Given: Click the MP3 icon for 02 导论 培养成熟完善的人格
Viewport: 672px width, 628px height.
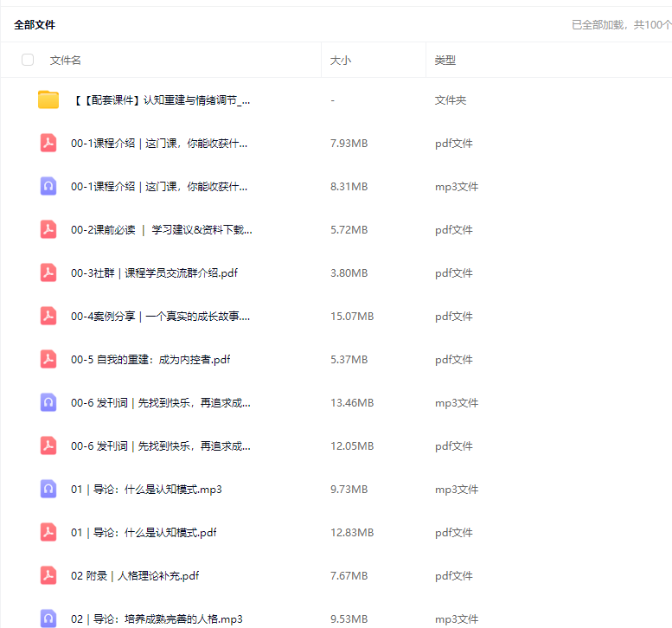Looking at the screenshot, I should coord(48,618).
